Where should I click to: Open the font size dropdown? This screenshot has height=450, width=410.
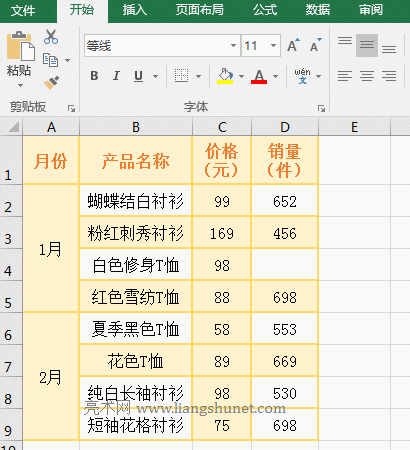(274, 45)
